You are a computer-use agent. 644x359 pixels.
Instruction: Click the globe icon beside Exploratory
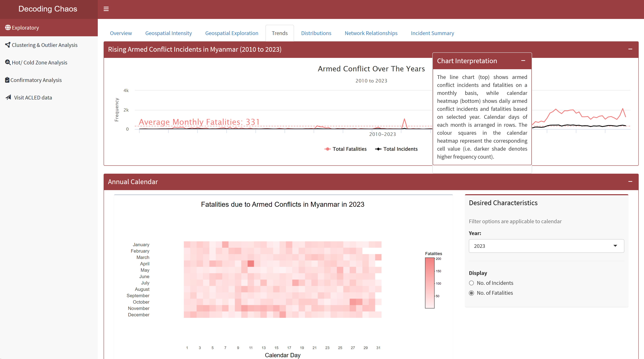[x=8, y=27]
